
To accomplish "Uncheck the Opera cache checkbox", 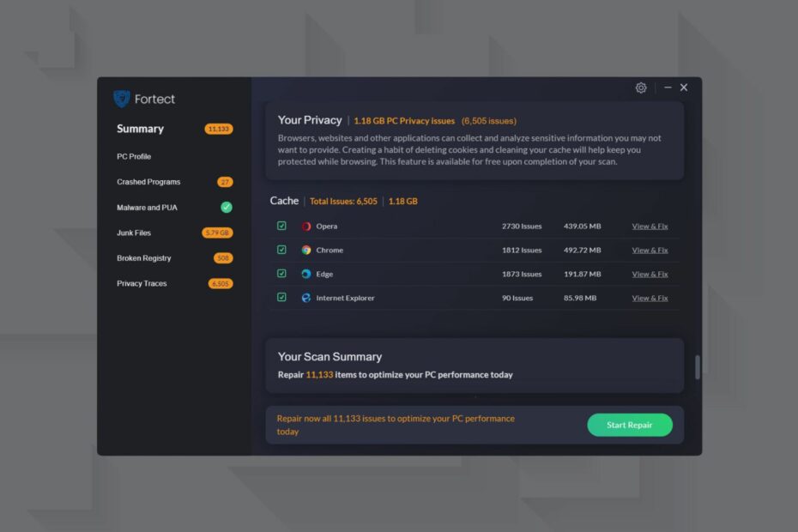I will click(281, 226).
